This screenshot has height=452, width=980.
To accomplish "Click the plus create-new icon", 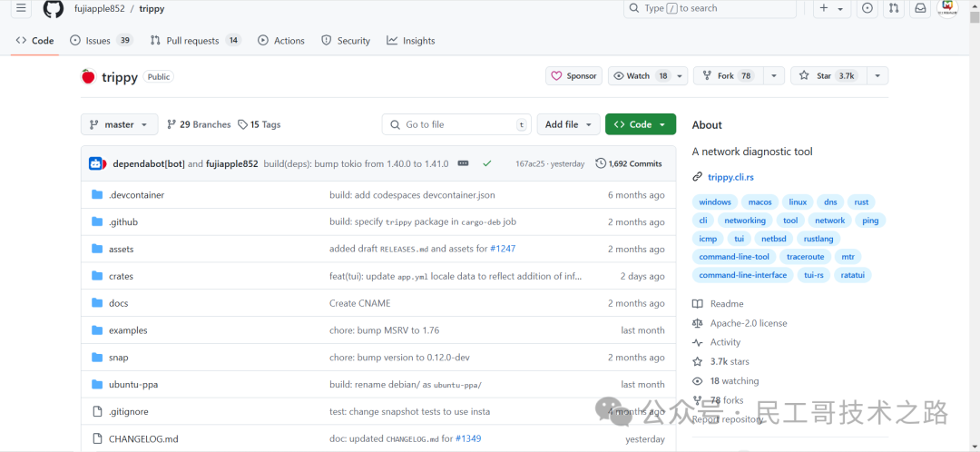I will pyautogui.click(x=824, y=8).
